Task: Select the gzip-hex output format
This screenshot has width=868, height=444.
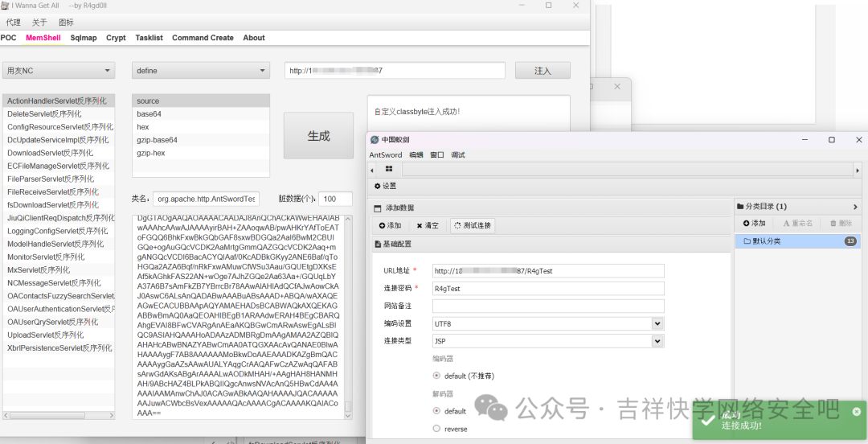Action: click(x=200, y=153)
